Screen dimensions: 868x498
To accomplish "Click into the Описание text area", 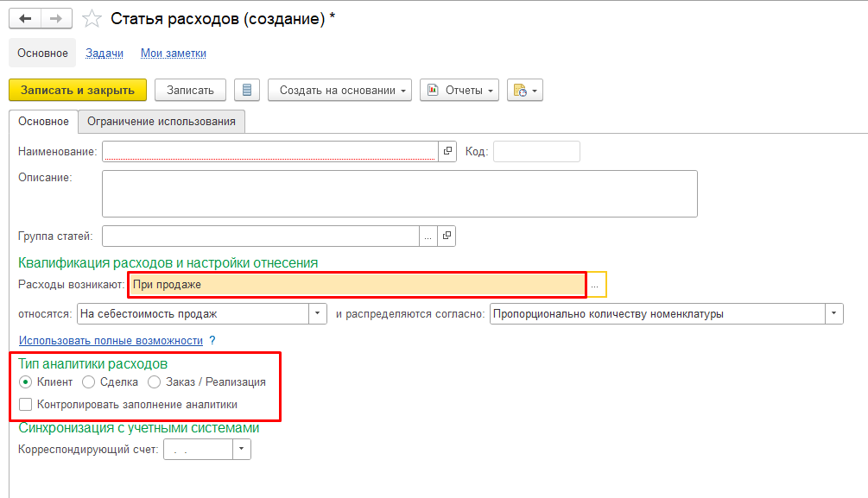I will [399, 193].
